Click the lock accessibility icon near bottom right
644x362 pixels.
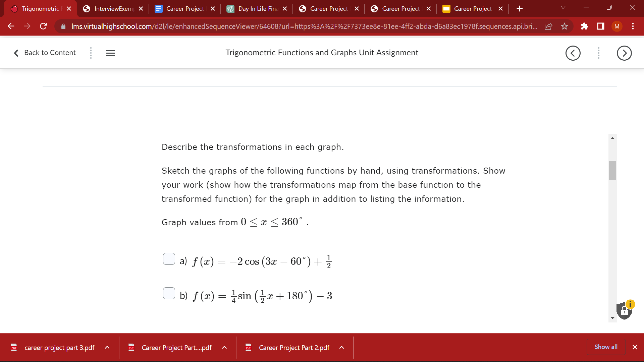pyautogui.click(x=625, y=311)
